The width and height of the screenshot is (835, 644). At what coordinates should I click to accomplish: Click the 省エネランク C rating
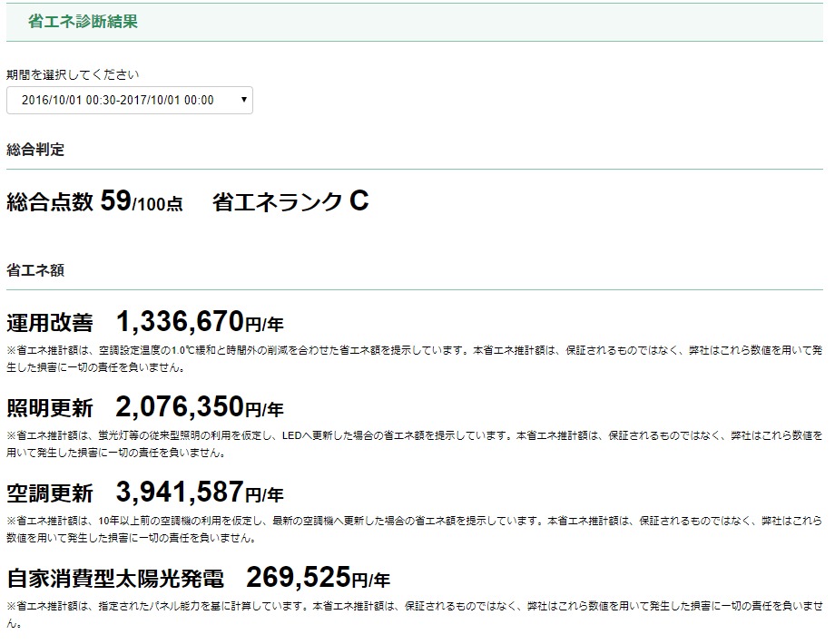(x=290, y=201)
